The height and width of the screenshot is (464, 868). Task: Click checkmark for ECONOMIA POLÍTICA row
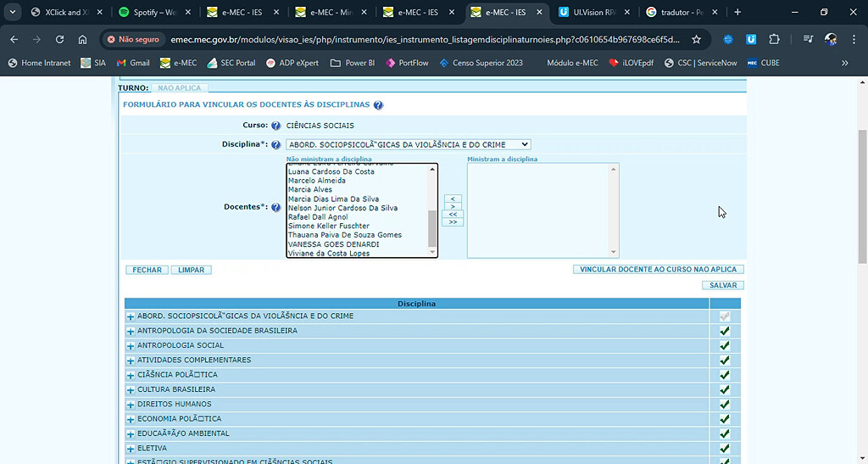724,419
